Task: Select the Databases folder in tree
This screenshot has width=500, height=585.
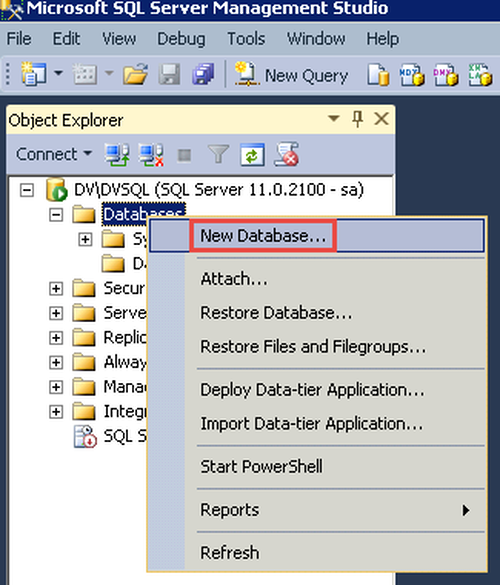Action: [144, 214]
